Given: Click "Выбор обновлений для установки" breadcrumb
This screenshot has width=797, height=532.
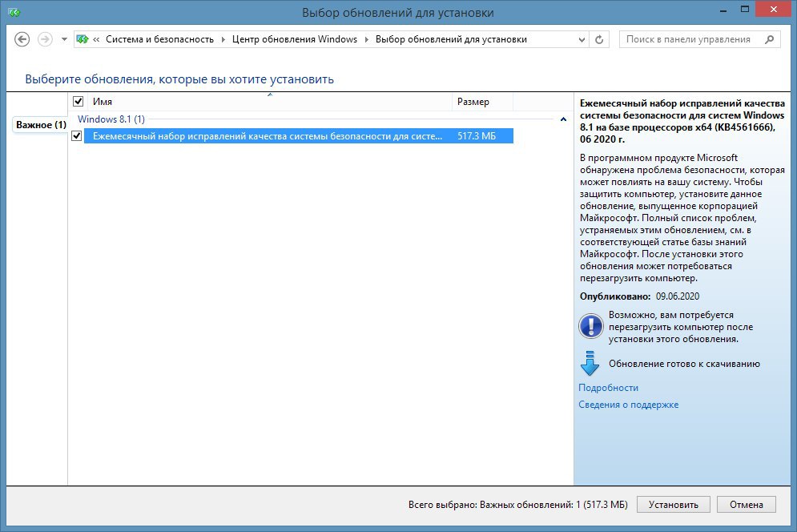Looking at the screenshot, I should [x=451, y=39].
